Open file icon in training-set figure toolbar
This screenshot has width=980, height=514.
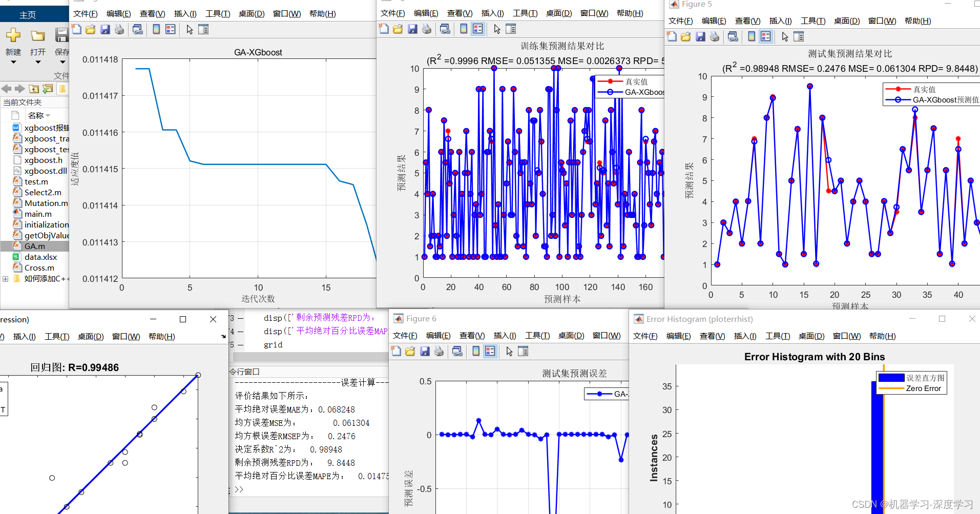coord(398,29)
